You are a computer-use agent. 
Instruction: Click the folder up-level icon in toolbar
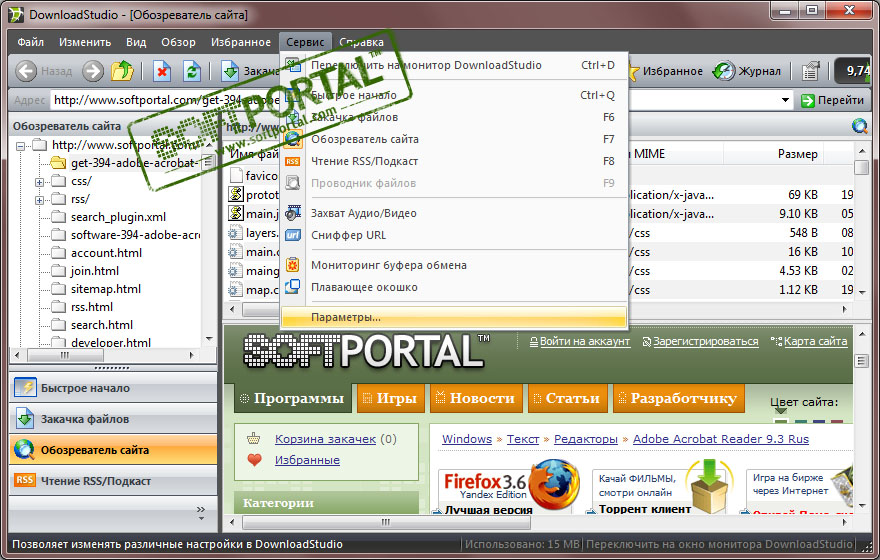click(x=122, y=71)
